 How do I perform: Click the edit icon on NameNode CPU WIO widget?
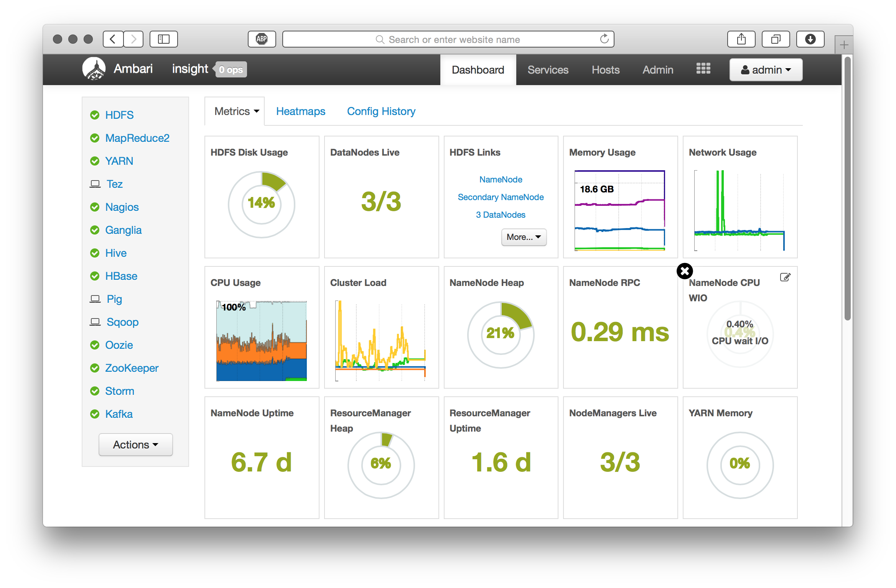785,277
